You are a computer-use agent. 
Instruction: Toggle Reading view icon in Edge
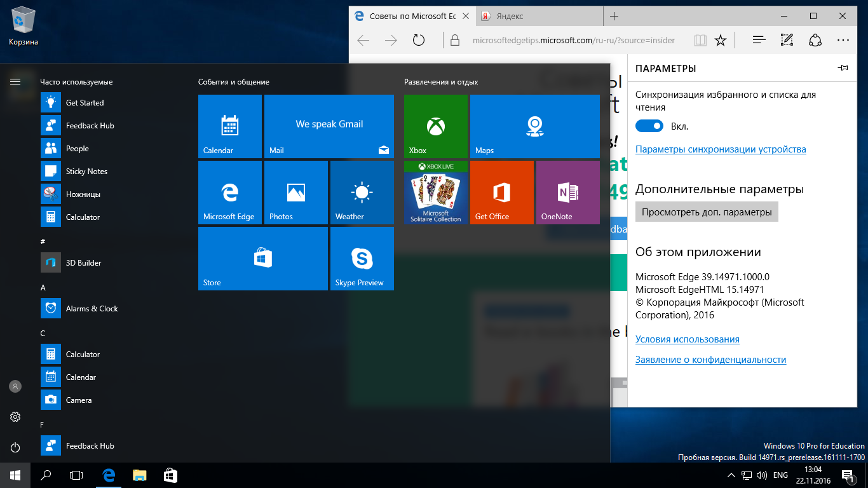pos(700,40)
